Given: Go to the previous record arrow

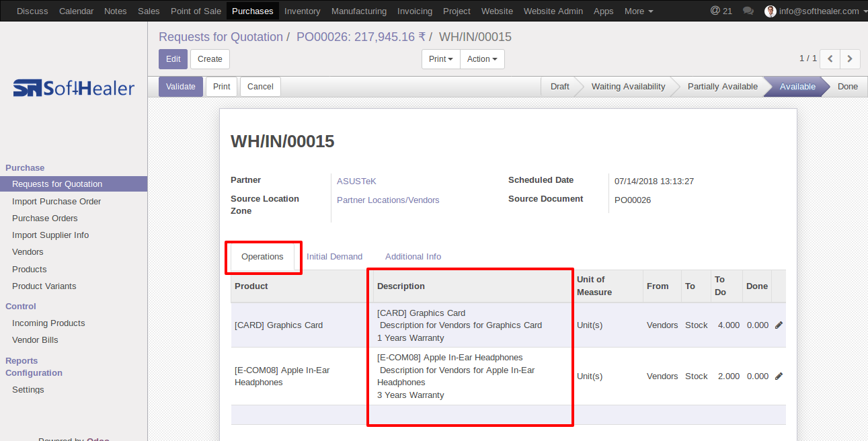Looking at the screenshot, I should pyautogui.click(x=830, y=59).
